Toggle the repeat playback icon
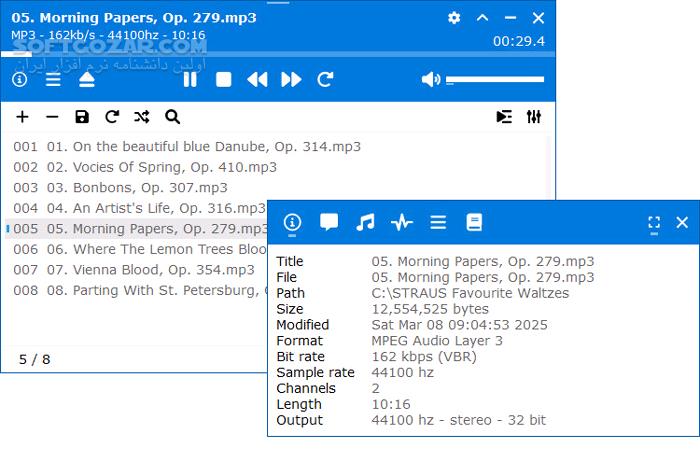 tap(325, 79)
